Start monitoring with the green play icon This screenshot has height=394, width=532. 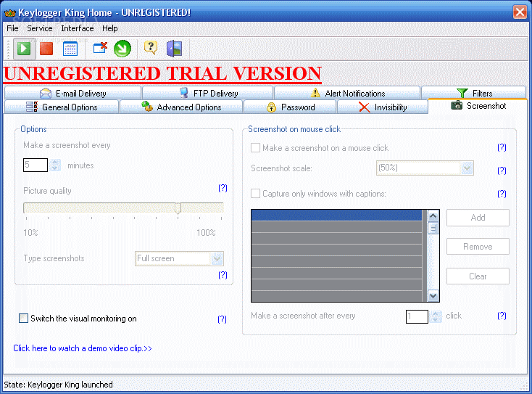[x=24, y=49]
